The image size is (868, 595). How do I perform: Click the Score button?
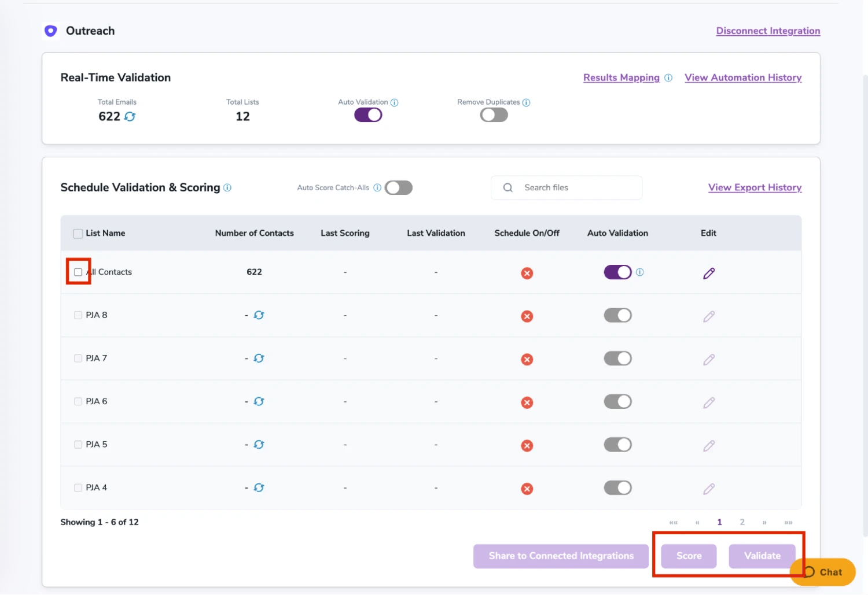pyautogui.click(x=689, y=556)
